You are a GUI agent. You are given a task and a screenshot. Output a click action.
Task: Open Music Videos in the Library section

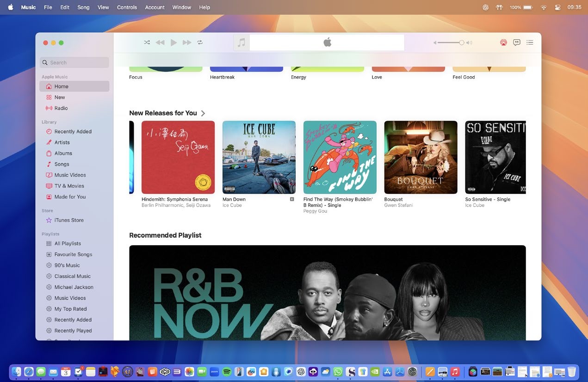point(74,175)
